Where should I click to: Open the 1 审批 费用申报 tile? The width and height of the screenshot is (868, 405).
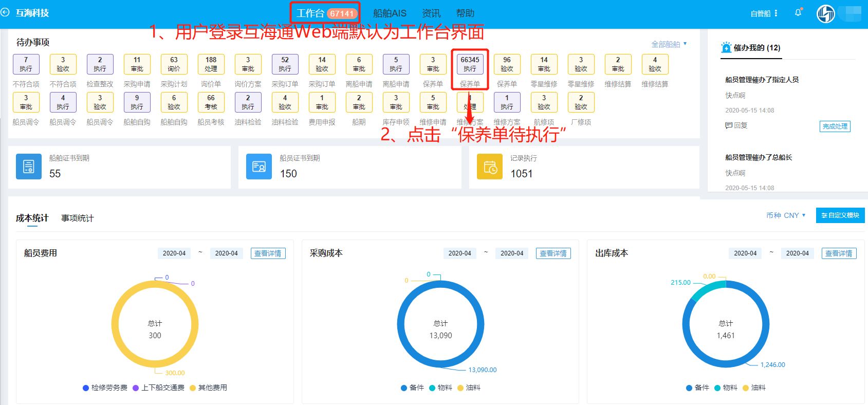[x=322, y=102]
